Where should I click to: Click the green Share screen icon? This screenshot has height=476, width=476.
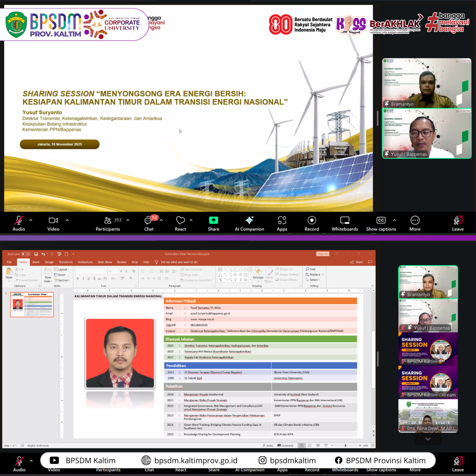pyautogui.click(x=213, y=220)
